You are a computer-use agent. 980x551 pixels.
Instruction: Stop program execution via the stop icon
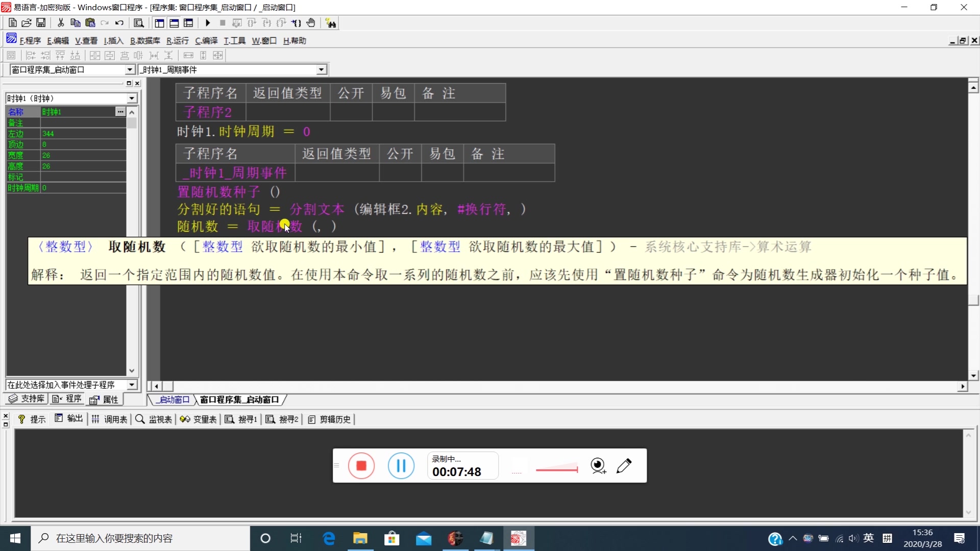tap(222, 23)
